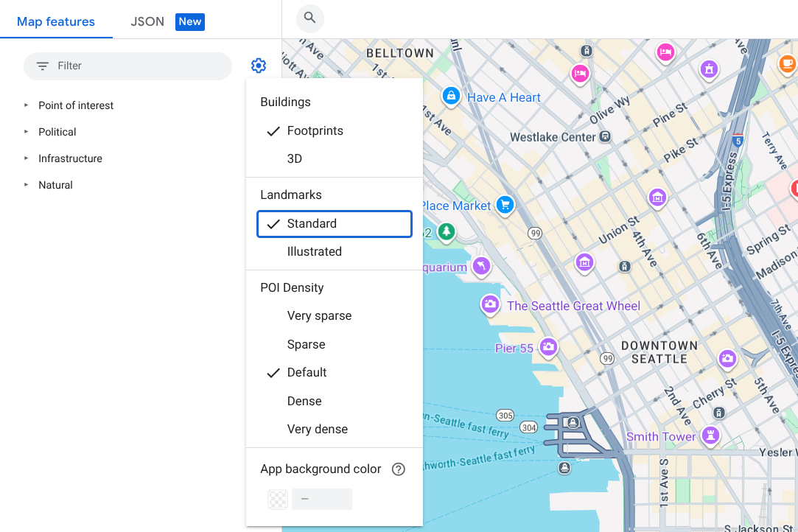Click the green tree park icon below Pike Place
The image size is (798, 532).
pyautogui.click(x=445, y=232)
